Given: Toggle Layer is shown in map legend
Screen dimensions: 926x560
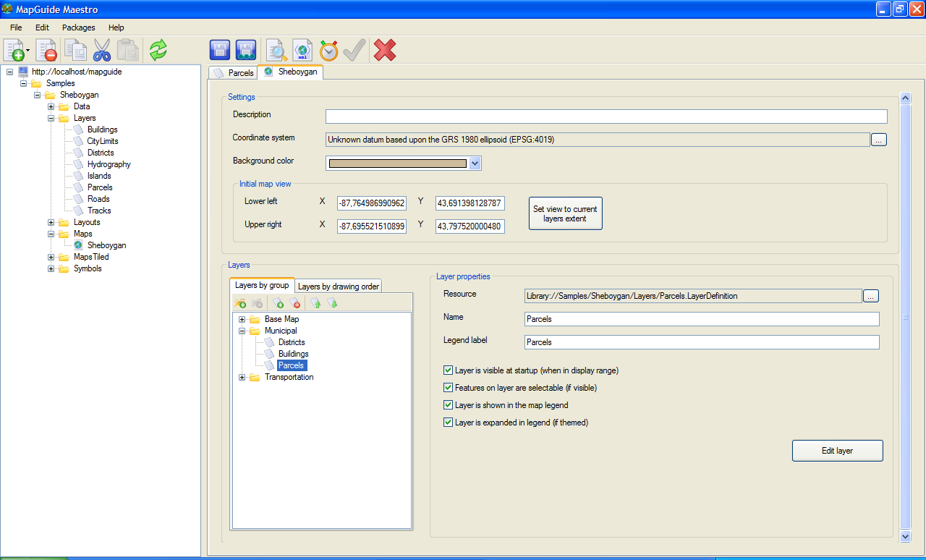Looking at the screenshot, I should [x=449, y=405].
